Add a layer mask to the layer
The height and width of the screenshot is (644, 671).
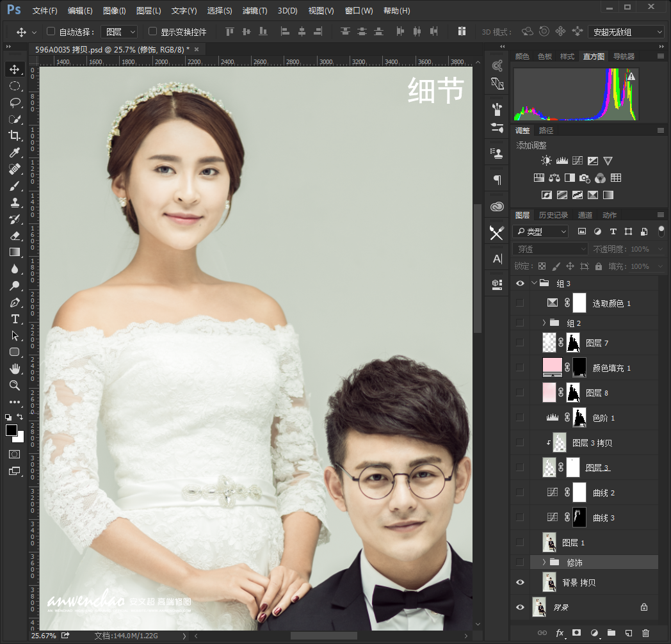(577, 633)
